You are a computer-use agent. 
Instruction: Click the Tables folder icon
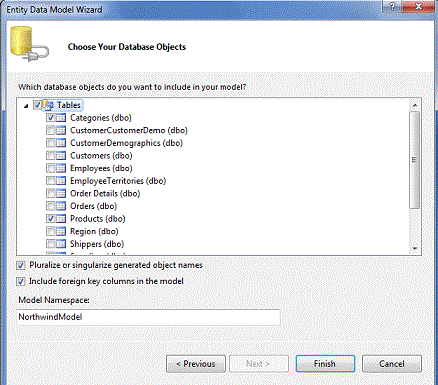(x=48, y=105)
